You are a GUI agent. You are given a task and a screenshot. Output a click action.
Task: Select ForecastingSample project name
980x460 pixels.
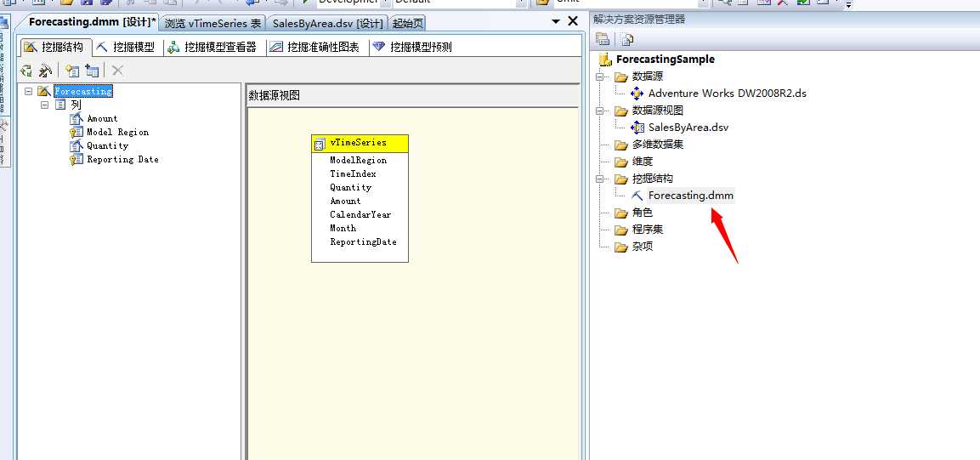665,60
